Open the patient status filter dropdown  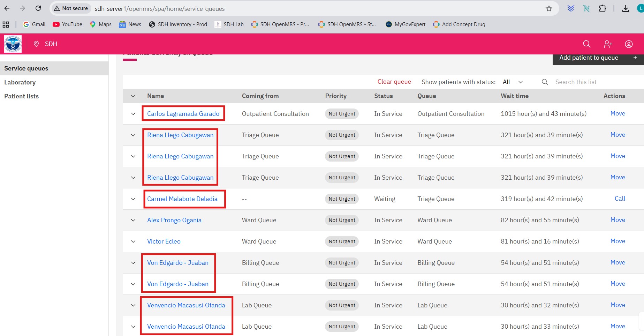tap(513, 82)
